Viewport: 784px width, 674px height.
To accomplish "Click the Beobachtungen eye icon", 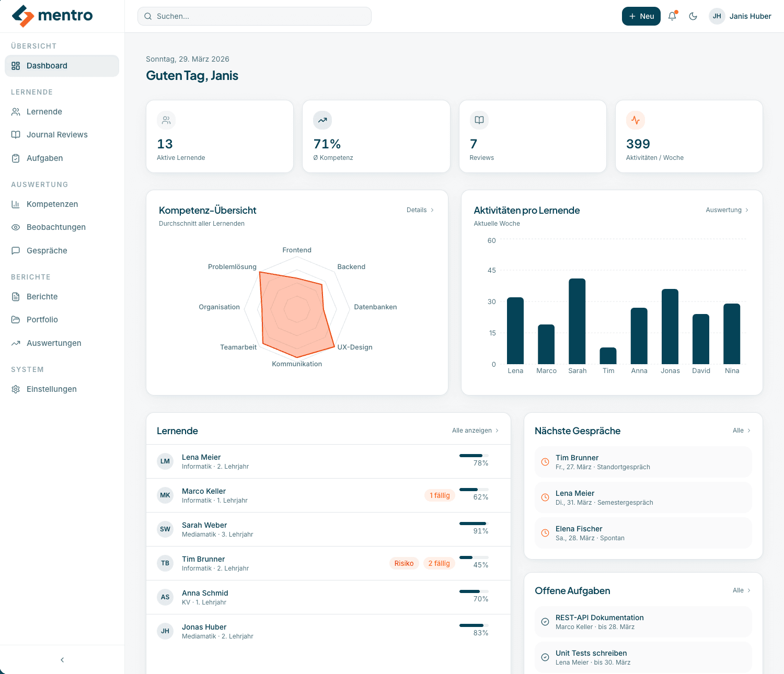I will pyautogui.click(x=16, y=227).
